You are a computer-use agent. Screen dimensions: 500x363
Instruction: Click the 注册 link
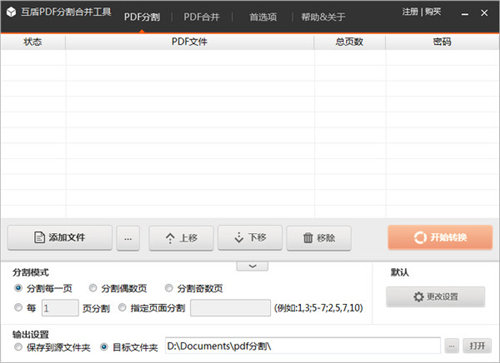(x=410, y=12)
